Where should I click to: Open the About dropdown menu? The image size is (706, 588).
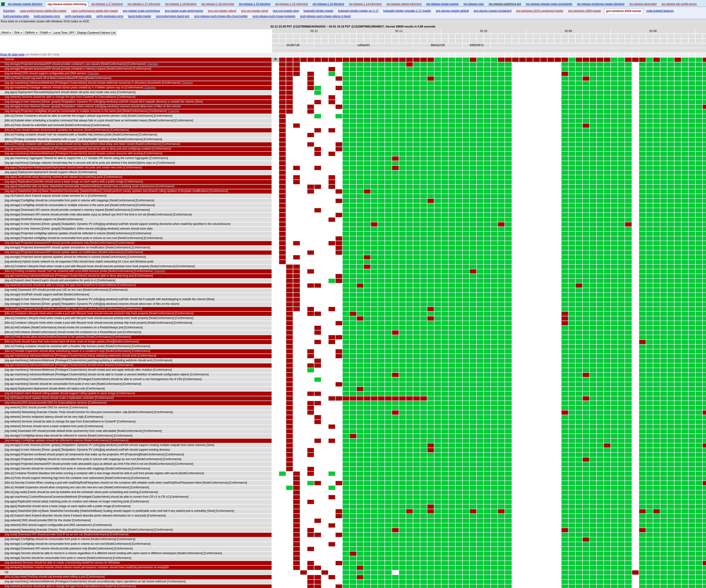pos(6,33)
